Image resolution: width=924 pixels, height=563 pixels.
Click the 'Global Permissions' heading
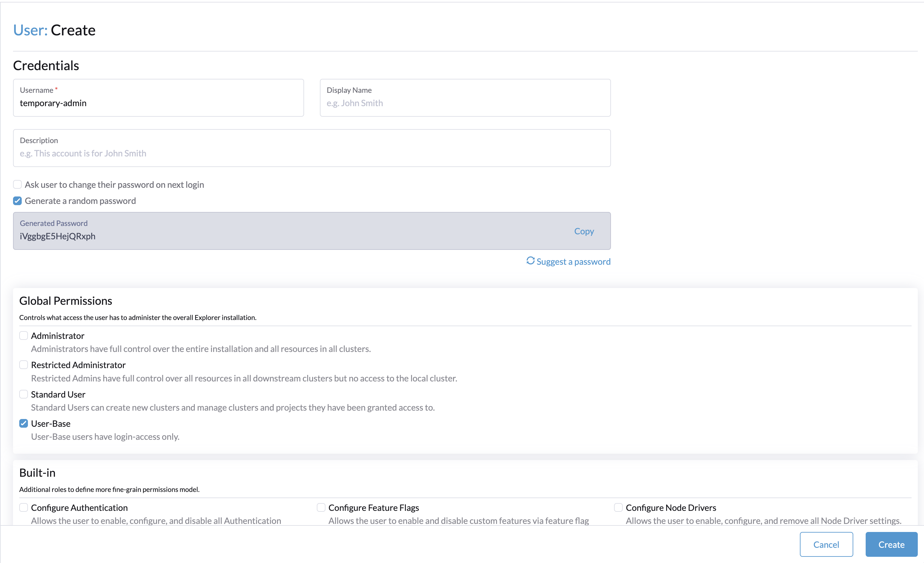tap(66, 301)
